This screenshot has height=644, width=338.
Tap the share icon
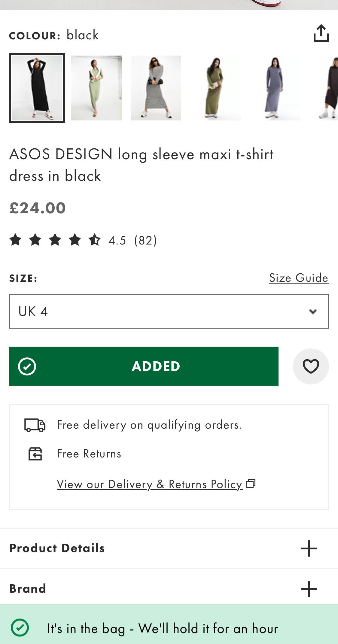[x=322, y=34]
